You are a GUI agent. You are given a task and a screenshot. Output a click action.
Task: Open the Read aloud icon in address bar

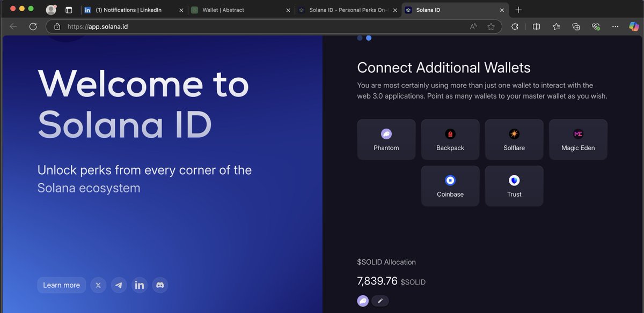(x=473, y=26)
